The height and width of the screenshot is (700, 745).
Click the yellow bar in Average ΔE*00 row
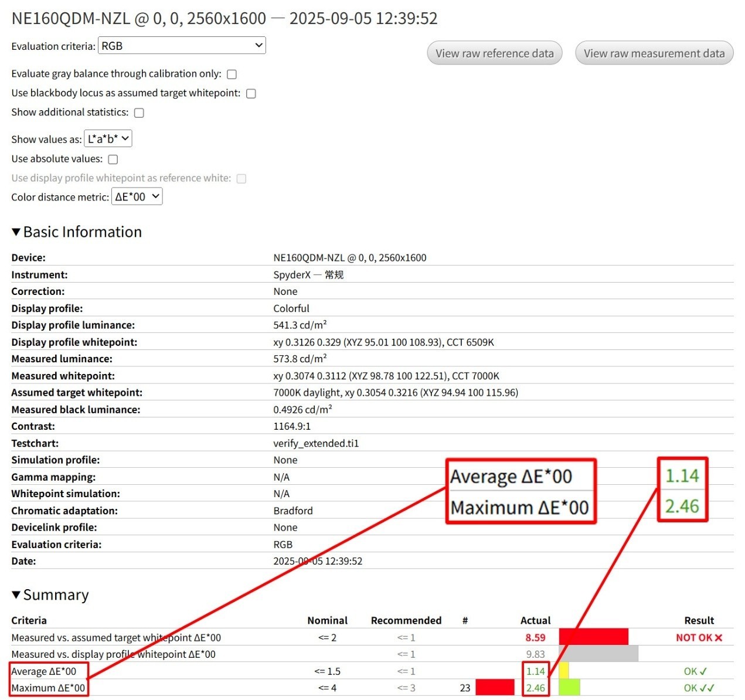tap(564, 671)
